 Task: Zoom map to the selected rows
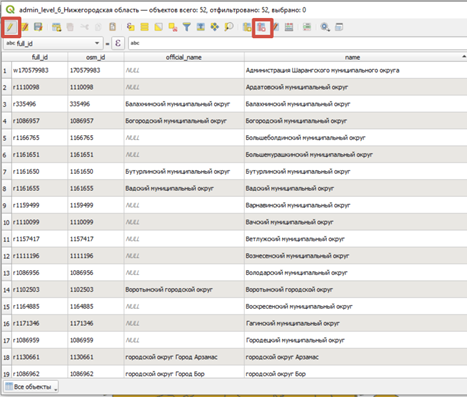pos(229,27)
